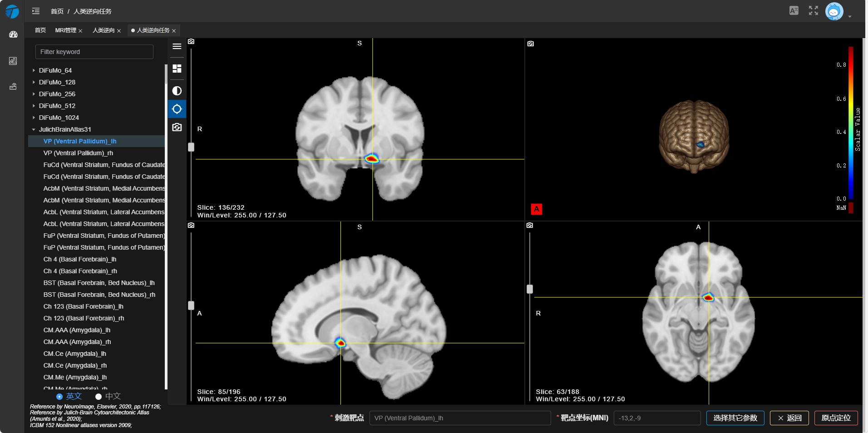Screen dimensions: 868x433
Task: Click the contrast adjustment icon
Action: coord(177,91)
